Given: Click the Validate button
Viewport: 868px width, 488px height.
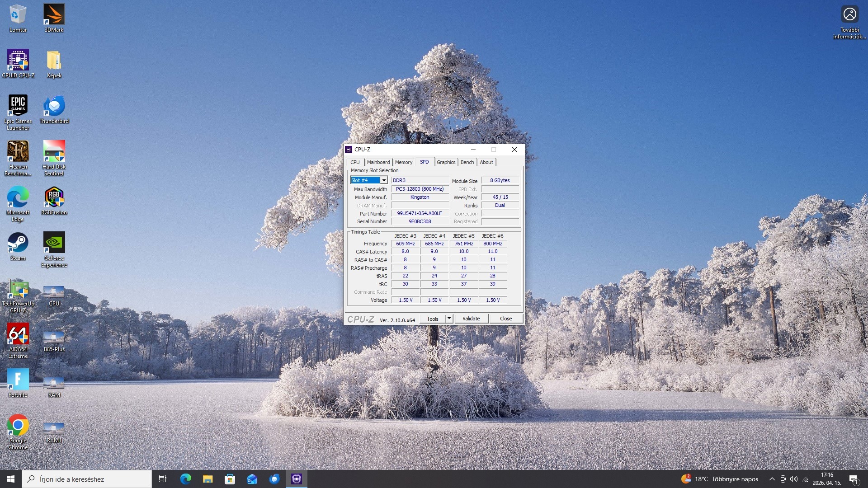Looking at the screenshot, I should coord(471,319).
